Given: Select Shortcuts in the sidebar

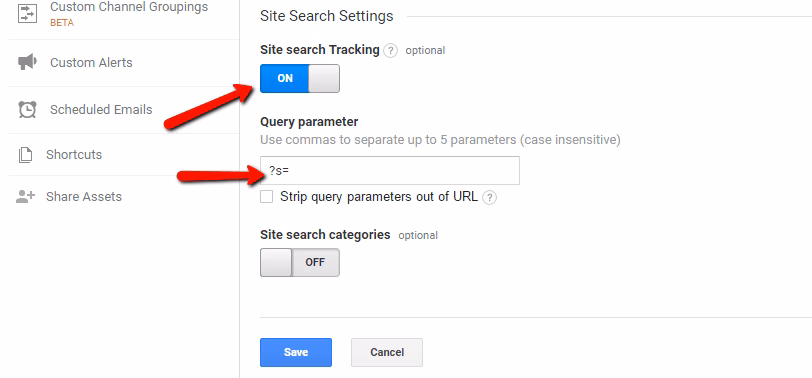Looking at the screenshot, I should (74, 155).
